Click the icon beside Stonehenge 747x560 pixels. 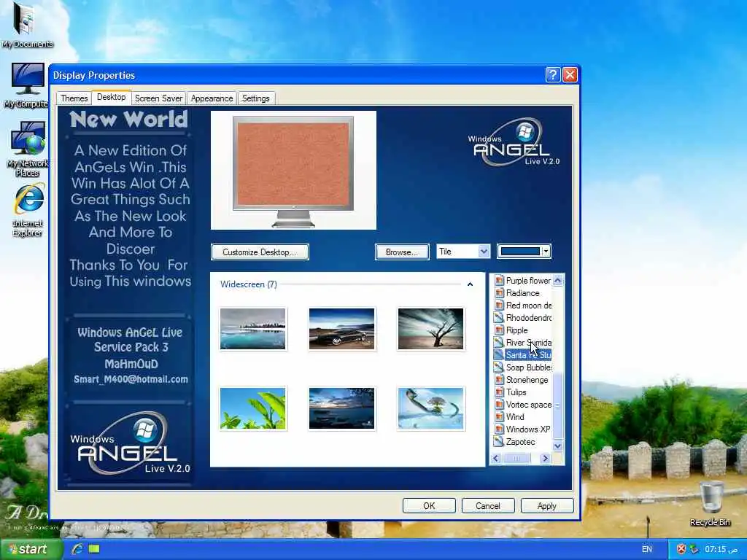click(499, 379)
